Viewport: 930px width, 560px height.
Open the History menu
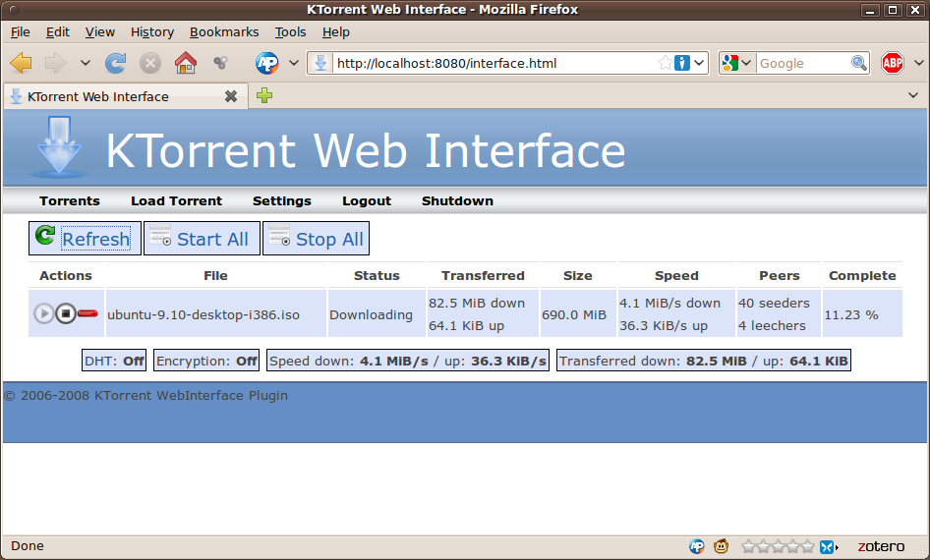152,32
